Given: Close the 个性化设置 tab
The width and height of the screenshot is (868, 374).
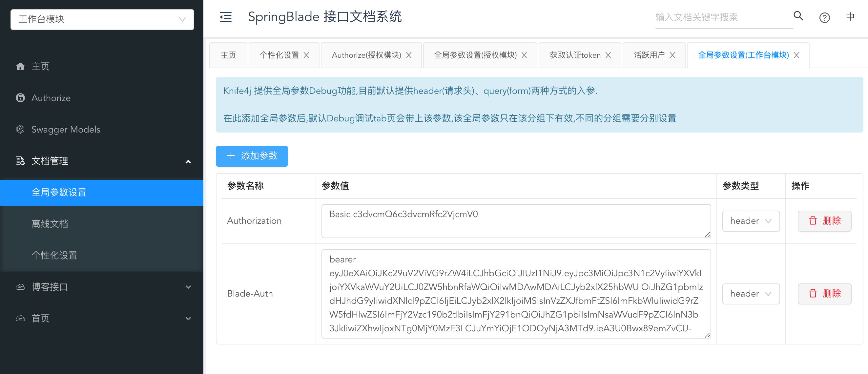Looking at the screenshot, I should pos(306,55).
